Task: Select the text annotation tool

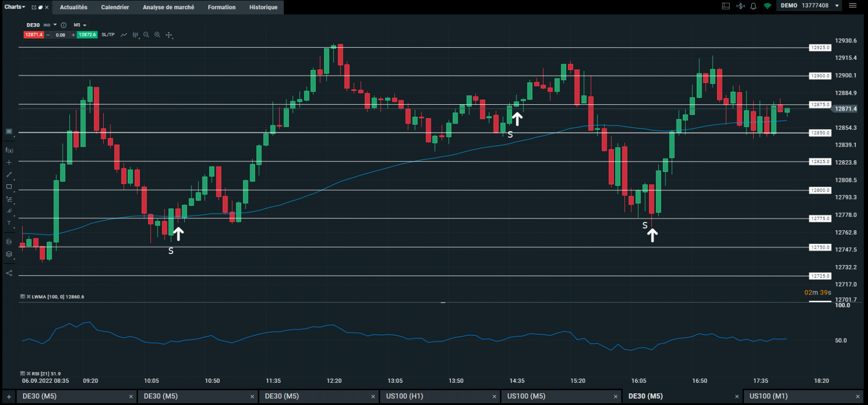Action: point(9,223)
